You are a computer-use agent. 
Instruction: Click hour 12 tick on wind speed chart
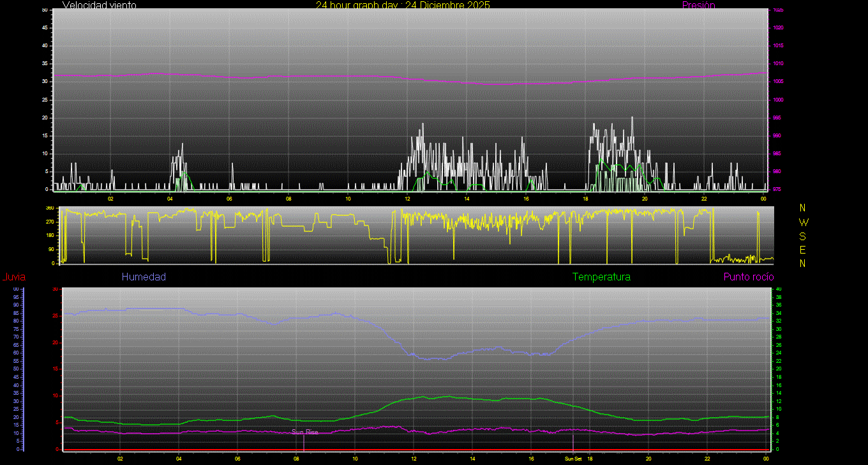click(x=407, y=198)
